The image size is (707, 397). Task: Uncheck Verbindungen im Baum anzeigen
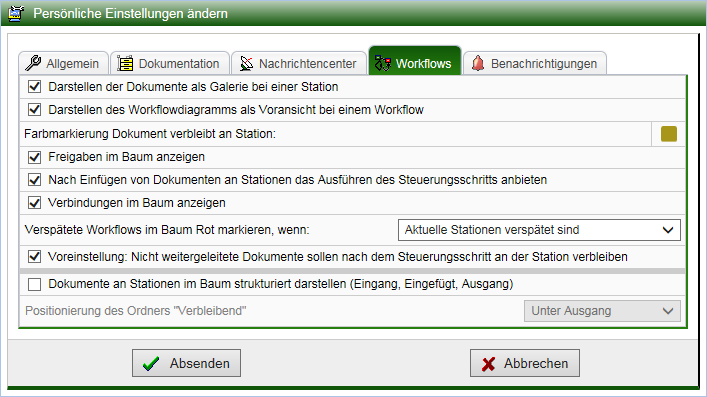coord(34,203)
